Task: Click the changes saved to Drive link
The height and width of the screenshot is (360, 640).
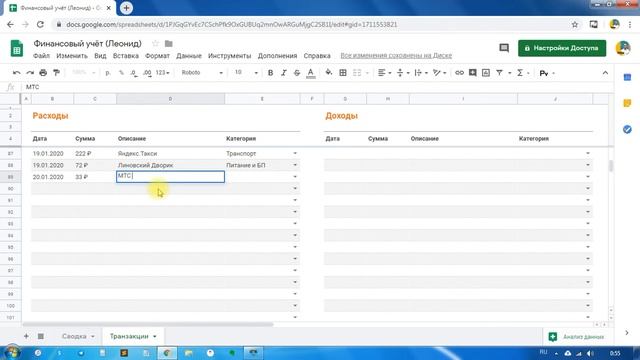Action: click(x=396, y=56)
